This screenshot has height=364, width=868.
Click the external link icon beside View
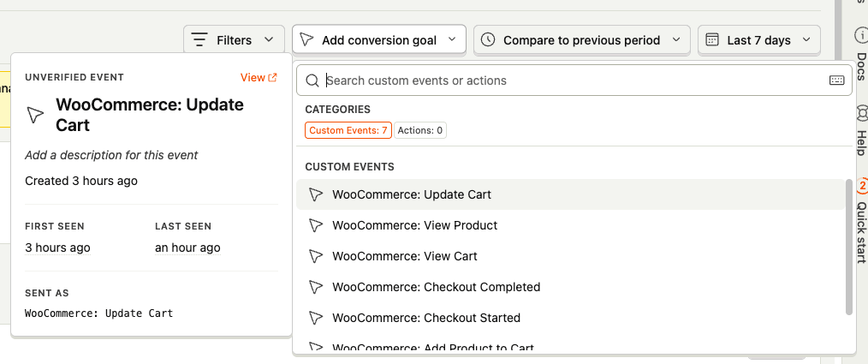click(x=272, y=78)
